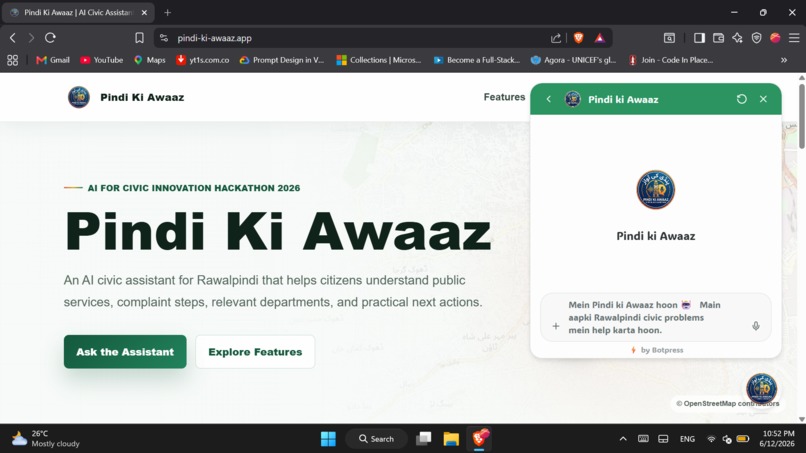Select the Pindi Ki Awaaz browser tab
806x453 pixels.
click(x=77, y=12)
